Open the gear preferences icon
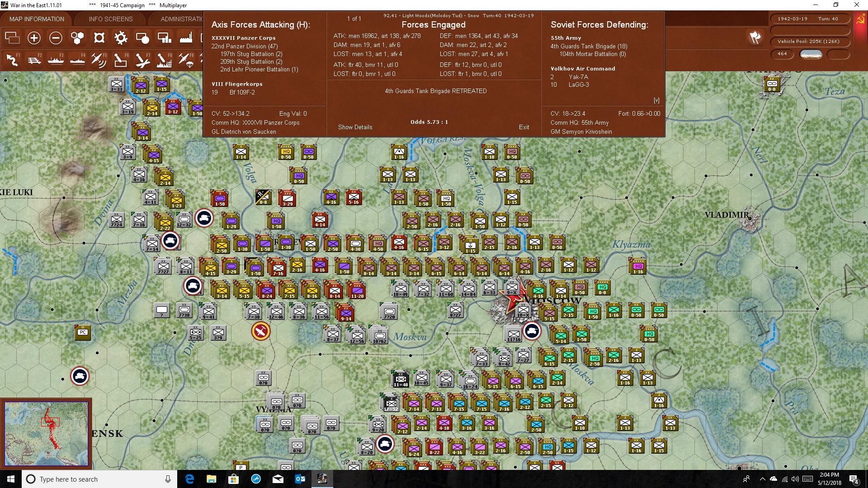868x488 pixels. [x=121, y=38]
